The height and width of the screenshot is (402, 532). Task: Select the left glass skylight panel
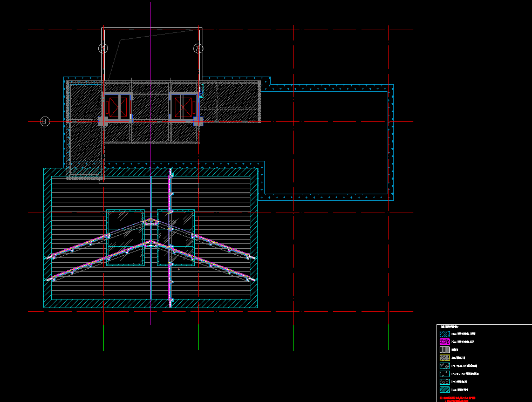pyautogui.click(x=126, y=237)
